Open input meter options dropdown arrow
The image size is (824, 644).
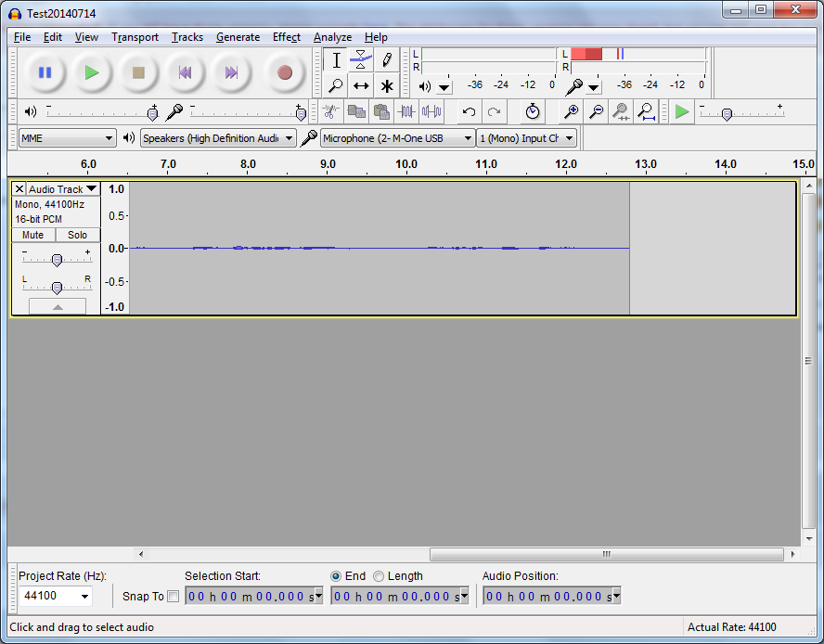click(593, 87)
